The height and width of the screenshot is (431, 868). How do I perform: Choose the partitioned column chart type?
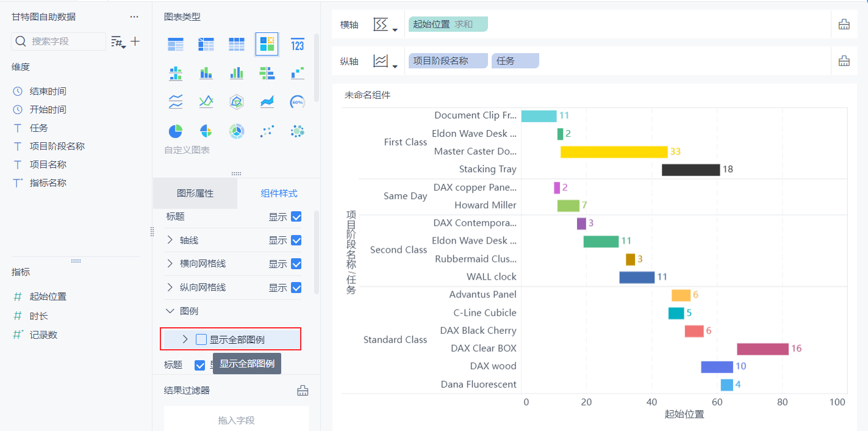pyautogui.click(x=176, y=73)
